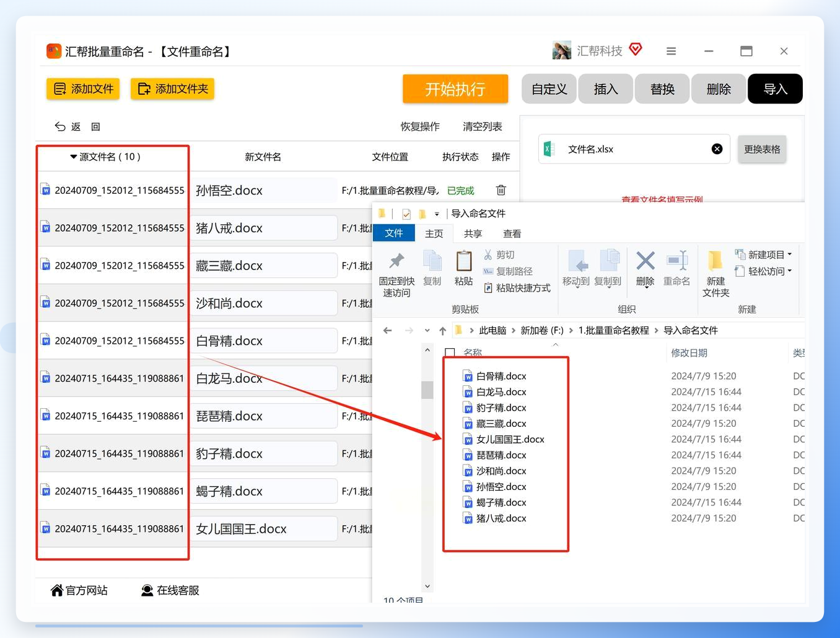Click 1.批量重命名教程 breadcrumb
Viewport: 840px width, 638px height.
pos(613,331)
